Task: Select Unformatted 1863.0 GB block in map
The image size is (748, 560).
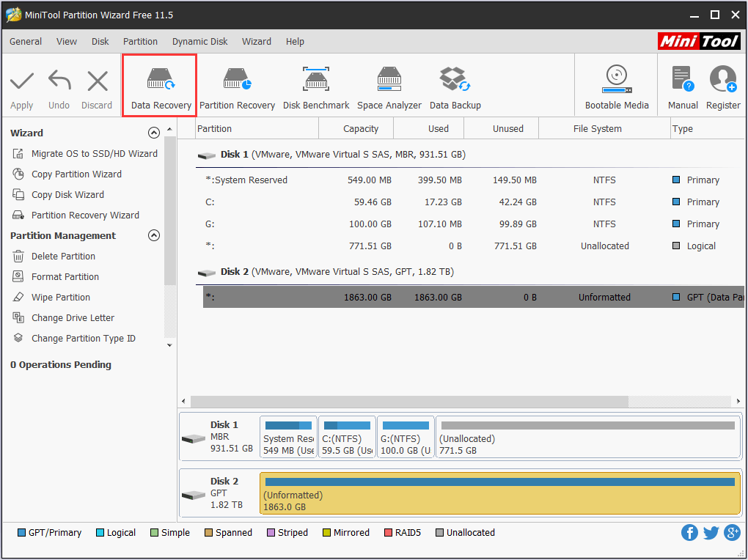Action: 500,494
